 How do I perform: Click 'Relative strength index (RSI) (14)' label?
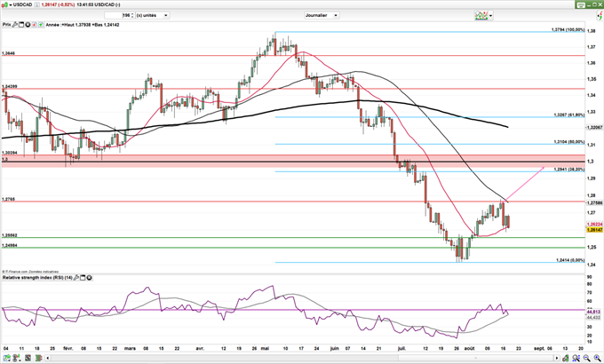click(37, 277)
